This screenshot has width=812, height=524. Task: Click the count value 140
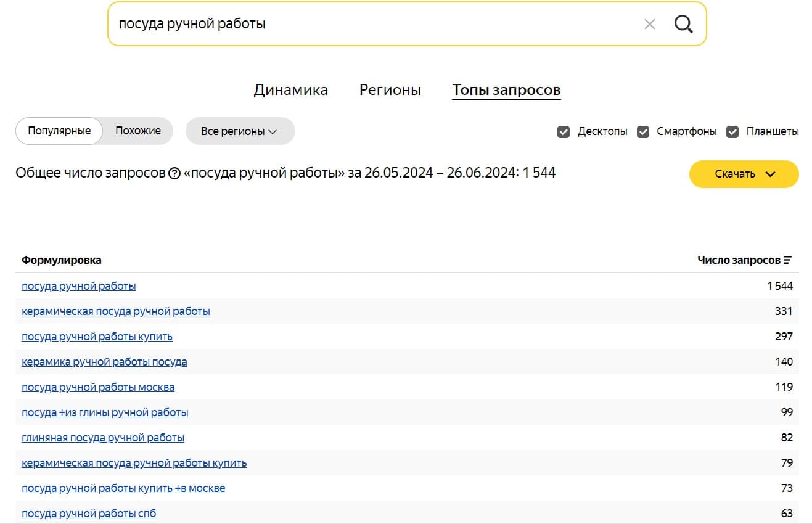[x=784, y=362]
